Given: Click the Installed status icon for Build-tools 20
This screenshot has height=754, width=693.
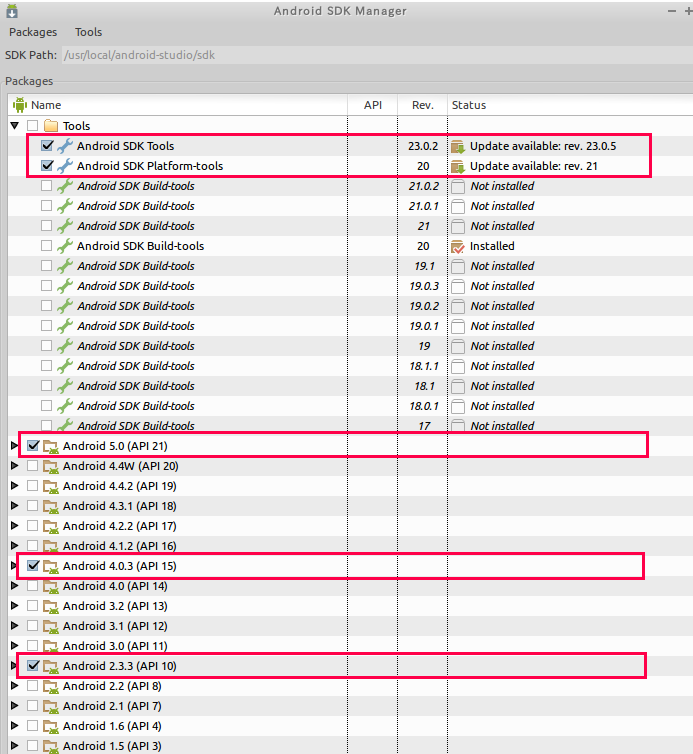Looking at the screenshot, I should (x=458, y=246).
